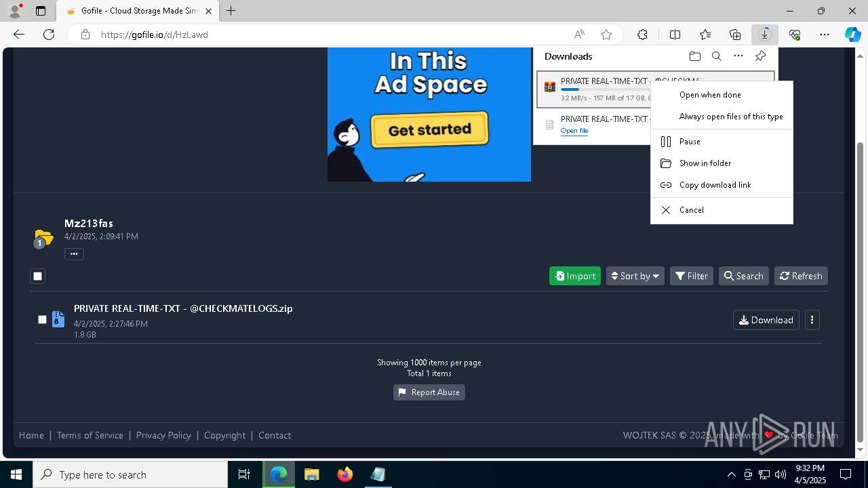Open the volume control in system tray
Screen dimensions: 868x488
pyautogui.click(x=781, y=474)
